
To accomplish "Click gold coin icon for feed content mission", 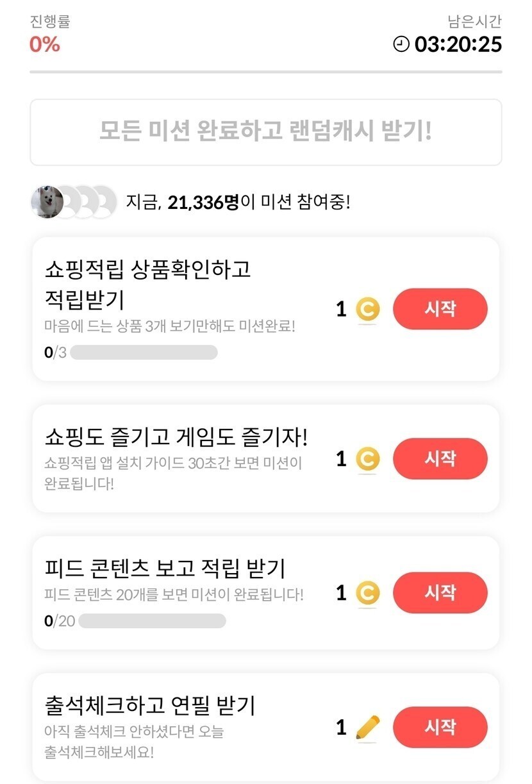I will pos(367,593).
